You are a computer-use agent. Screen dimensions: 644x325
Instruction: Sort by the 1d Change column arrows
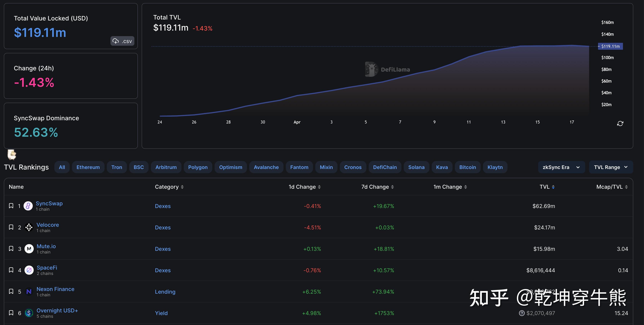coord(319,187)
